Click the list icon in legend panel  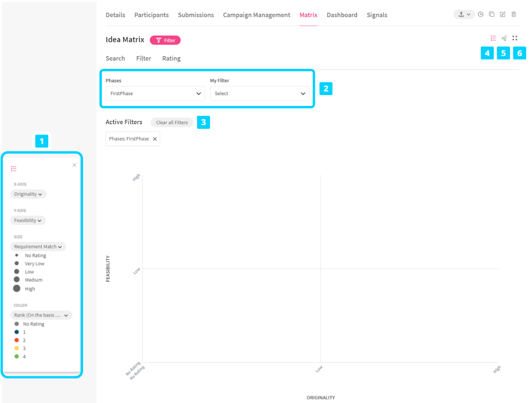tap(14, 169)
